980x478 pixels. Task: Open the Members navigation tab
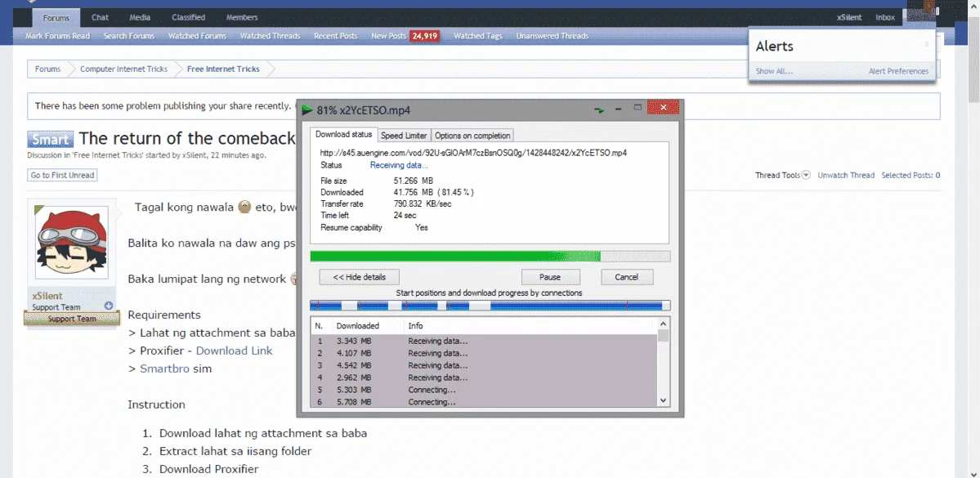click(242, 17)
